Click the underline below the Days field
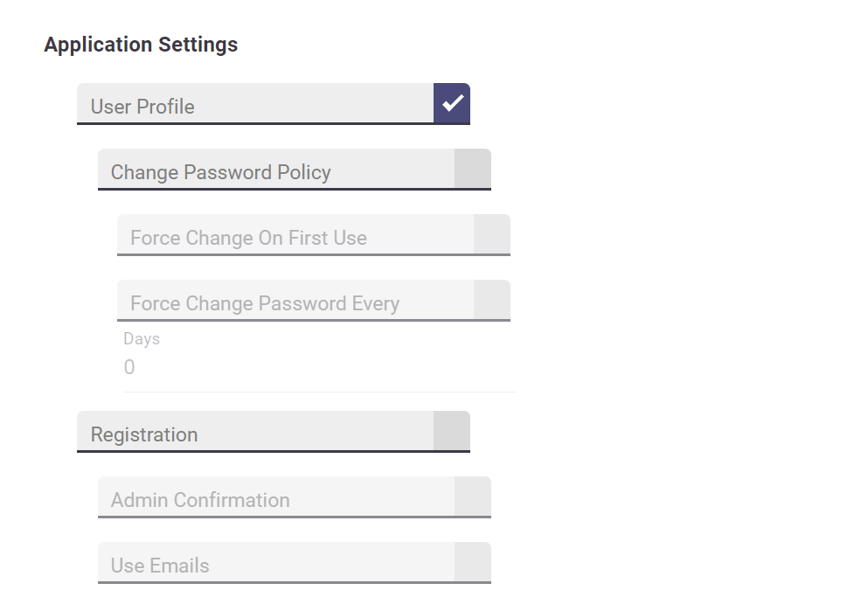The width and height of the screenshot is (868, 611). [319, 392]
